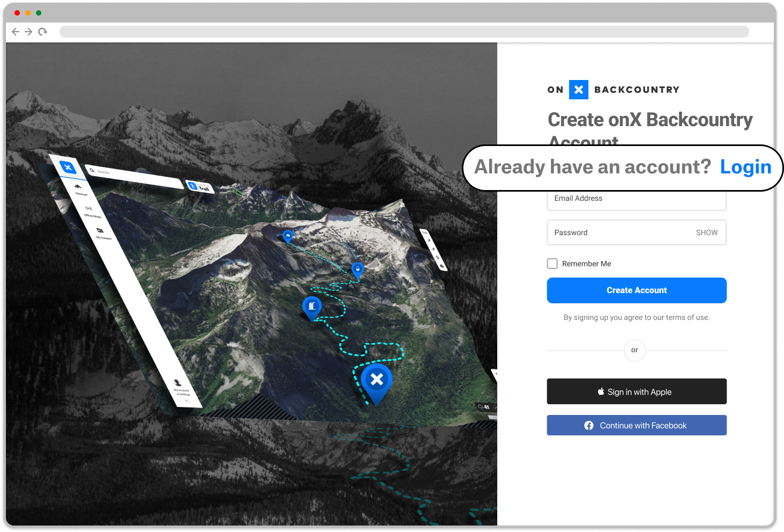The height and width of the screenshot is (532, 784).
Task: Click the waterfall marker along the trail
Action: (311, 306)
